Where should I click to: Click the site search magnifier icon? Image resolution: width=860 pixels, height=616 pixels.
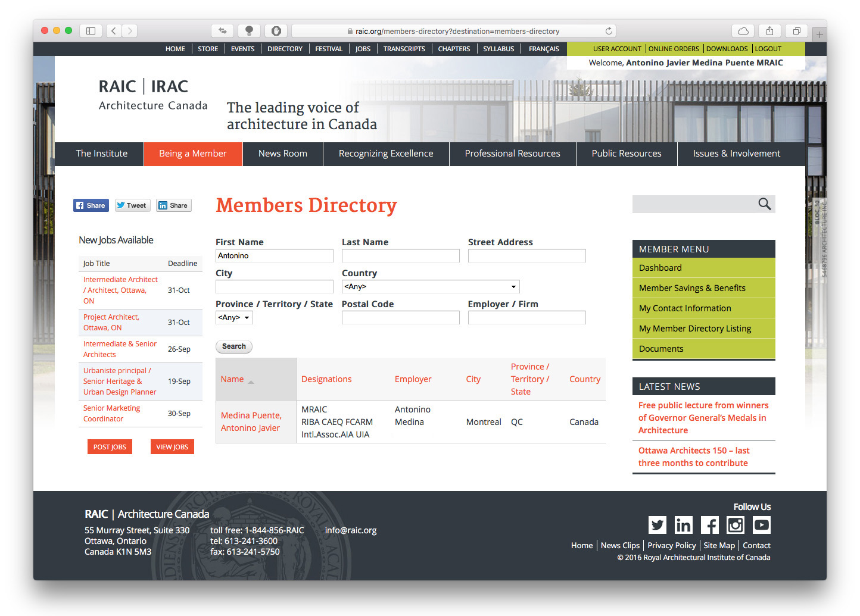click(765, 204)
